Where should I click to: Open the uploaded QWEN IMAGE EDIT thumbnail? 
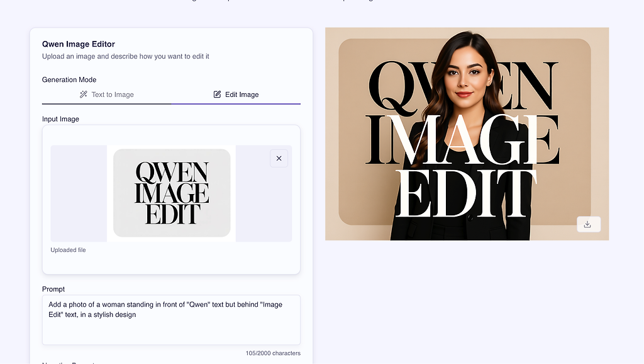[x=172, y=193]
